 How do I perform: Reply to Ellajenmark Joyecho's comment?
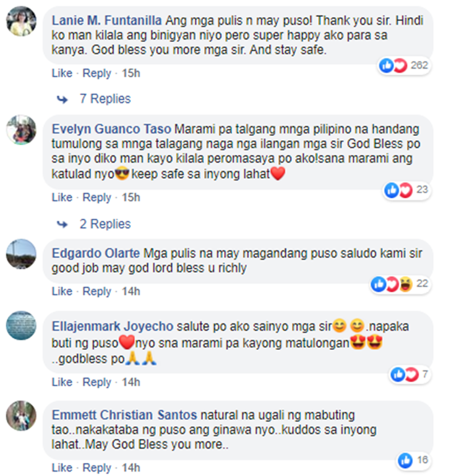pyautogui.click(x=97, y=382)
